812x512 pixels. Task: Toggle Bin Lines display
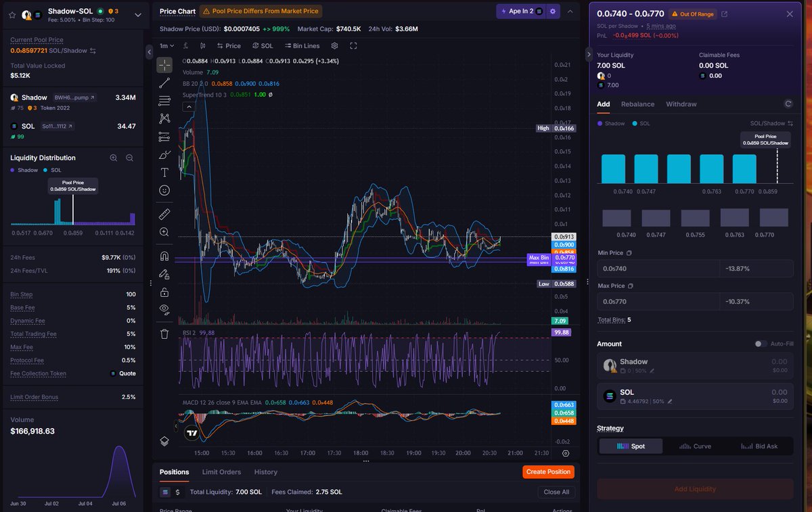pyautogui.click(x=302, y=46)
